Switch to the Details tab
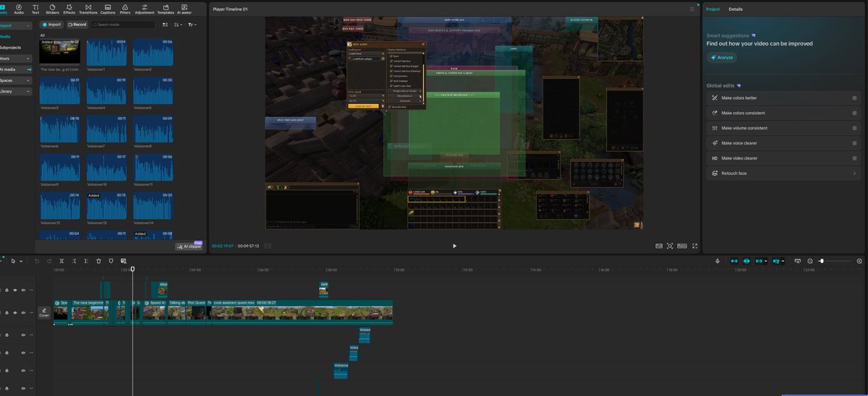 [x=736, y=9]
